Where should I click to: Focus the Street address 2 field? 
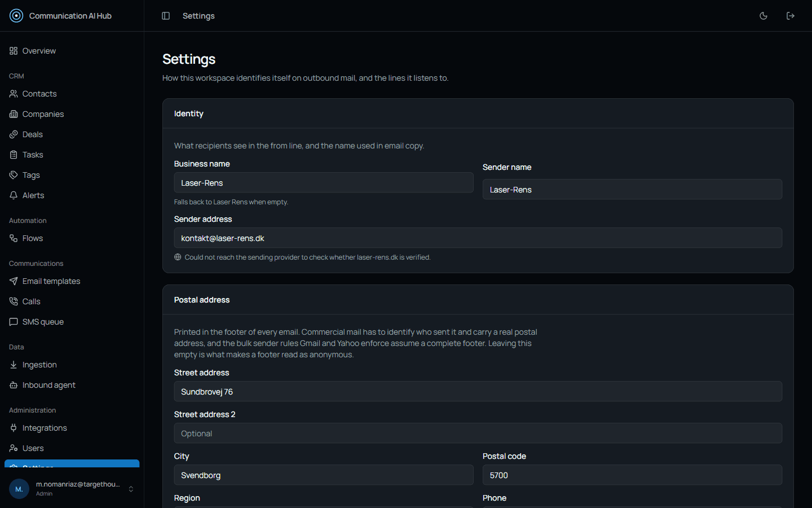[478, 433]
